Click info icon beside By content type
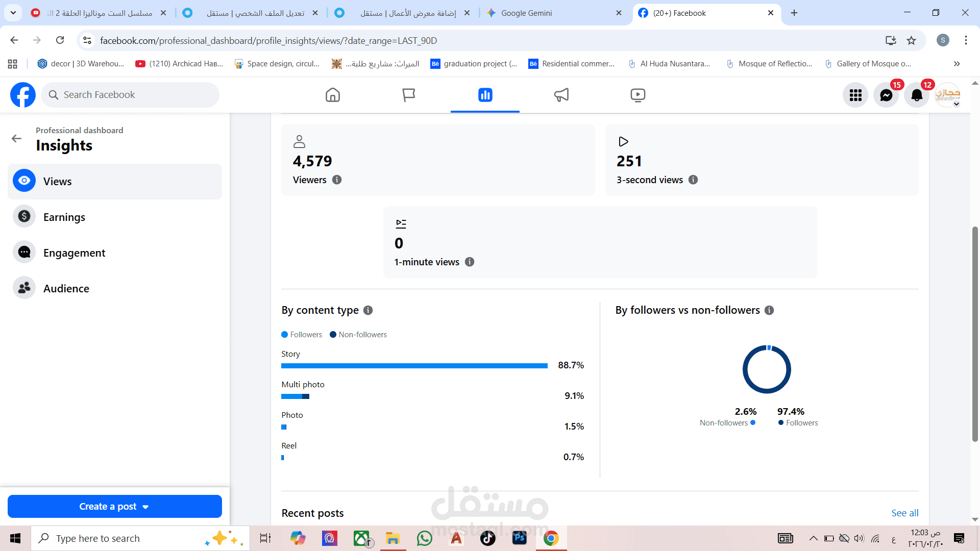Image resolution: width=980 pixels, height=551 pixels. coord(368,310)
